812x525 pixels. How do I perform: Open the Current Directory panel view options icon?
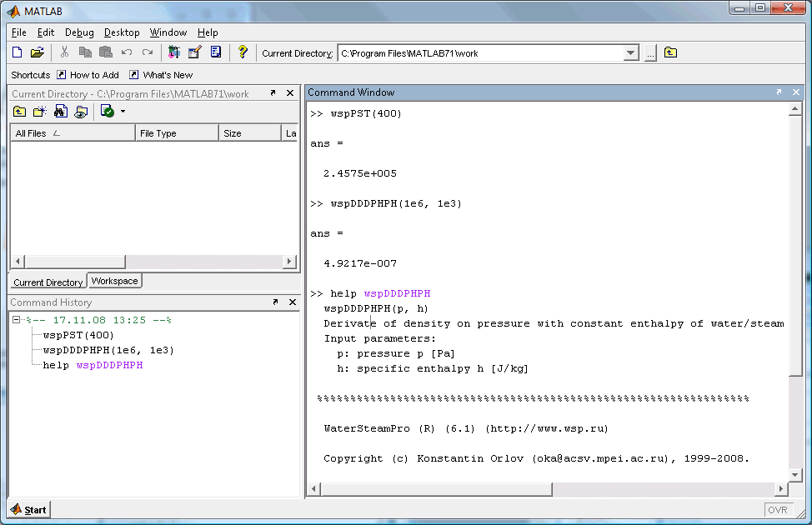click(x=82, y=112)
